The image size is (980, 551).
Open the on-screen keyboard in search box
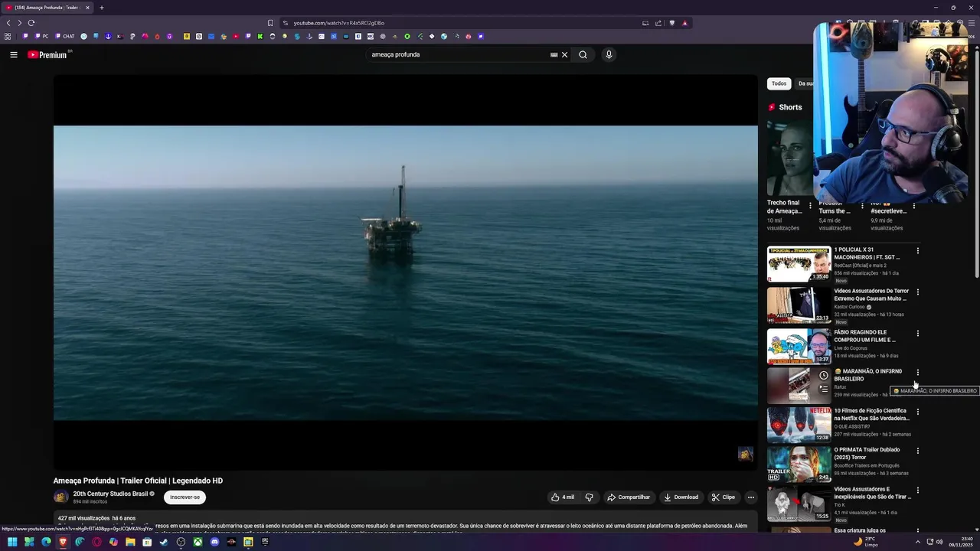554,54
